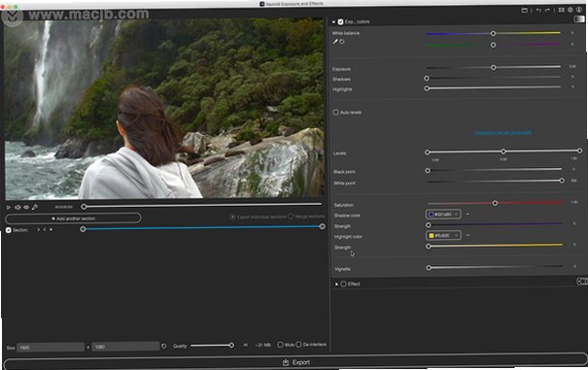Enable the Effect checkbox
588x370 pixels.
[343, 285]
